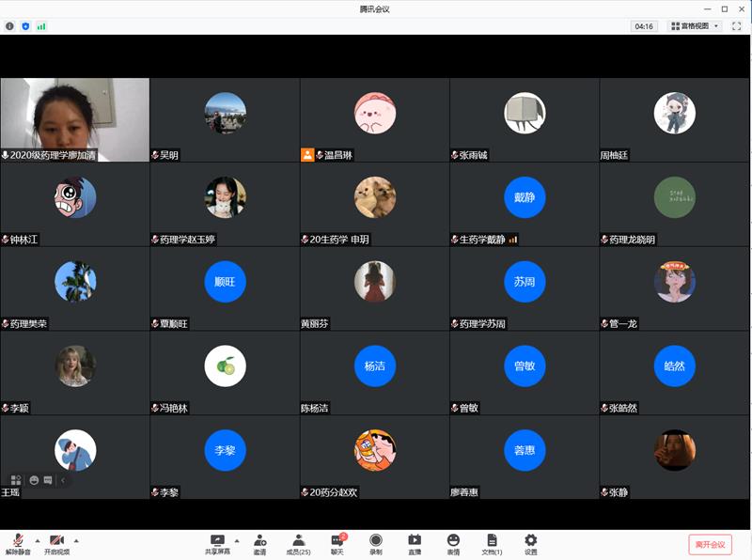Open the 邀请 invite icon
The height and width of the screenshot is (560, 752).
(259, 543)
